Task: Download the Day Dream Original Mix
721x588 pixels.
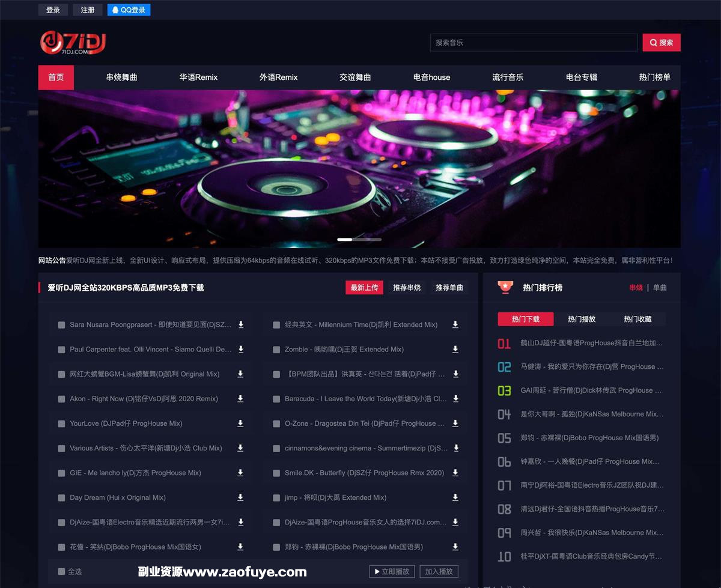Action: [240, 498]
